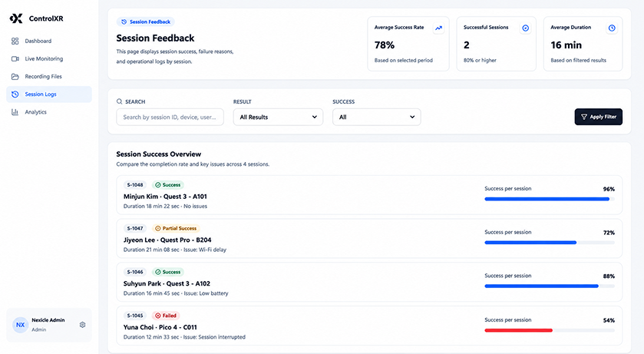The width and height of the screenshot is (644, 354).
Task: Navigate to Analytics
Action: (x=49, y=111)
